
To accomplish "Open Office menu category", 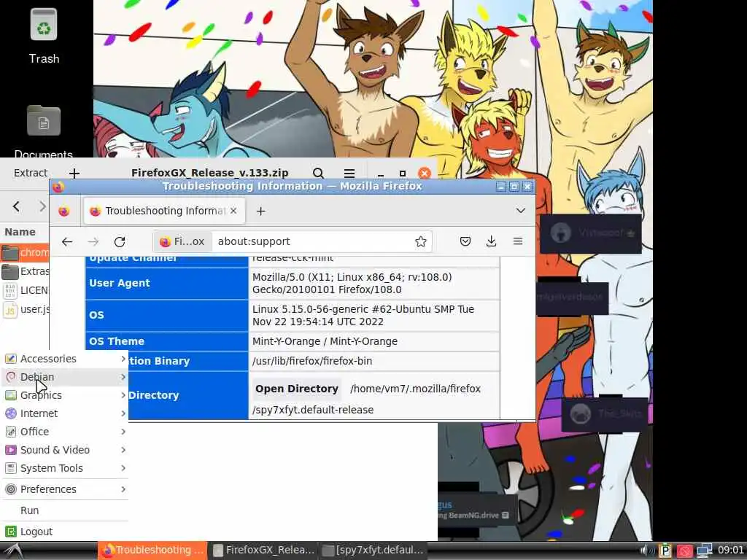I will pyautogui.click(x=64, y=432).
